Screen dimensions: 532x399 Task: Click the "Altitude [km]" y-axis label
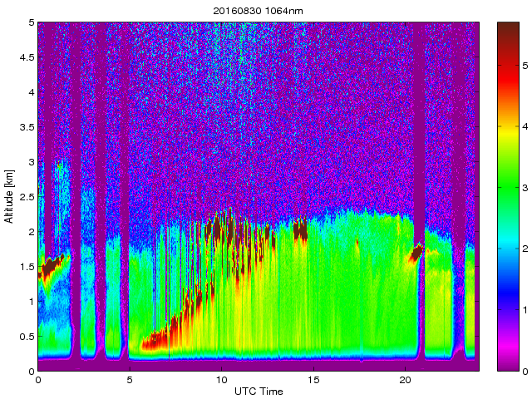pyautogui.click(x=9, y=196)
